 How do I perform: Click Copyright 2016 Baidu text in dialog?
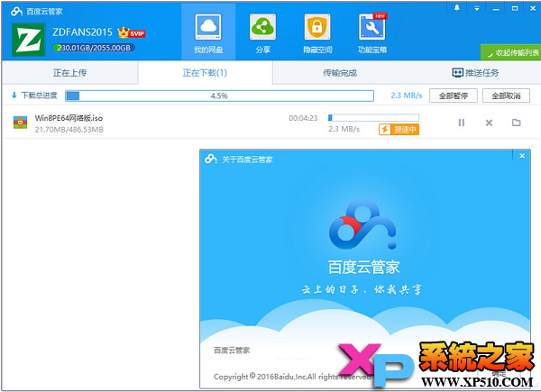pyautogui.click(x=291, y=377)
